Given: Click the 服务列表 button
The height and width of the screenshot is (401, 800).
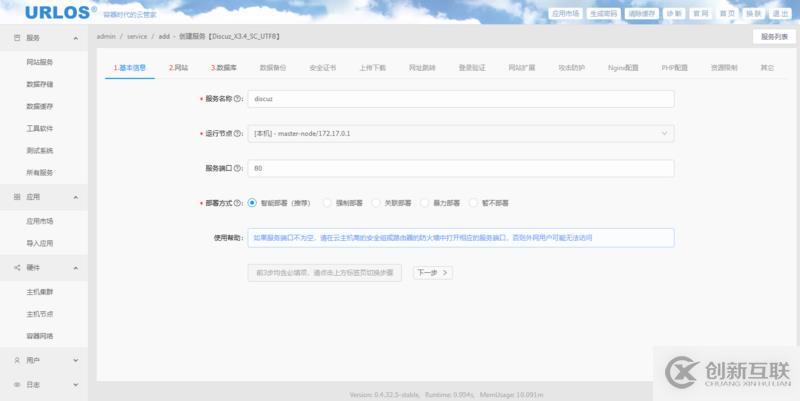Looking at the screenshot, I should coord(774,36).
